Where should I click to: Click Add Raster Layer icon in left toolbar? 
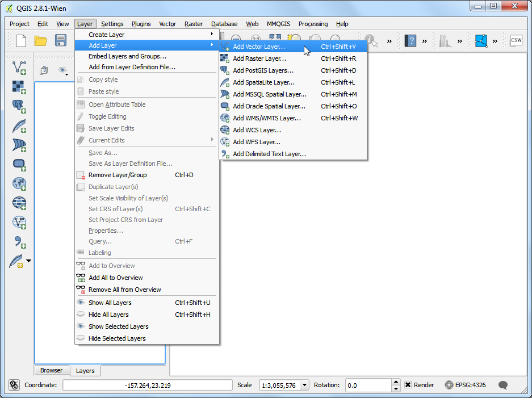pos(19,87)
